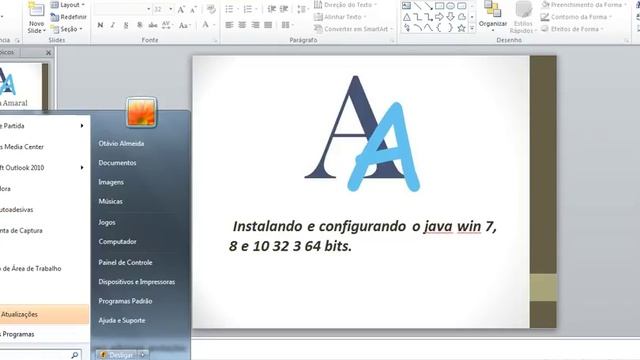Screen dimensions: 640x360
Task: Select the straight line shape
Action: click(418, 6)
